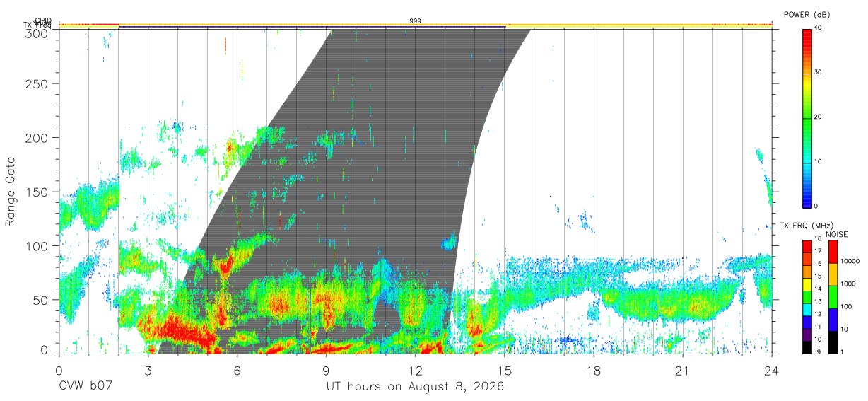Click the yellow TX FRQ swatch at 14-15 MHz

pos(807,284)
